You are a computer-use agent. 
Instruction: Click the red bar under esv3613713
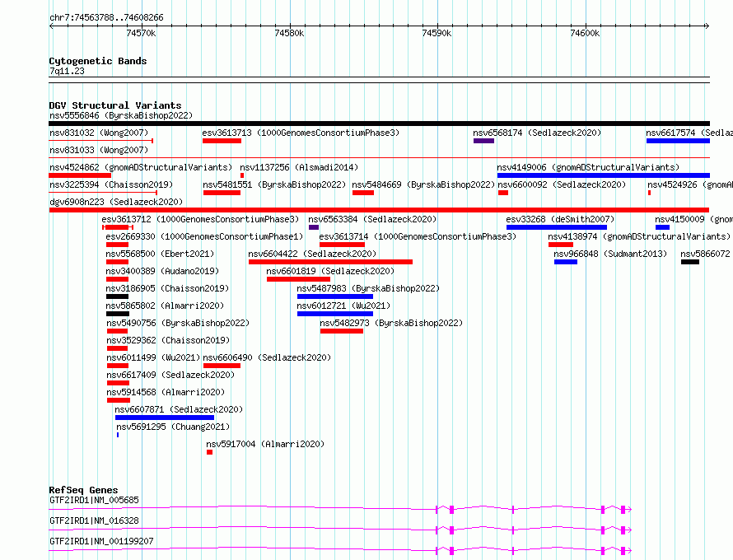[222, 141]
